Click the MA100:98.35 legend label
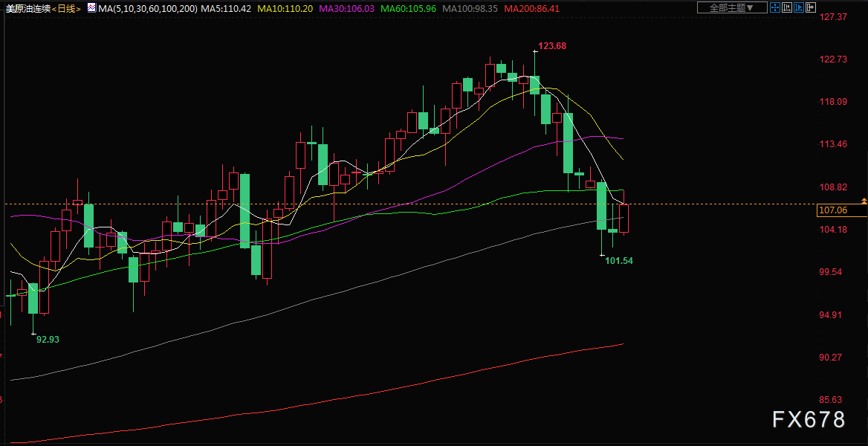 pos(471,8)
